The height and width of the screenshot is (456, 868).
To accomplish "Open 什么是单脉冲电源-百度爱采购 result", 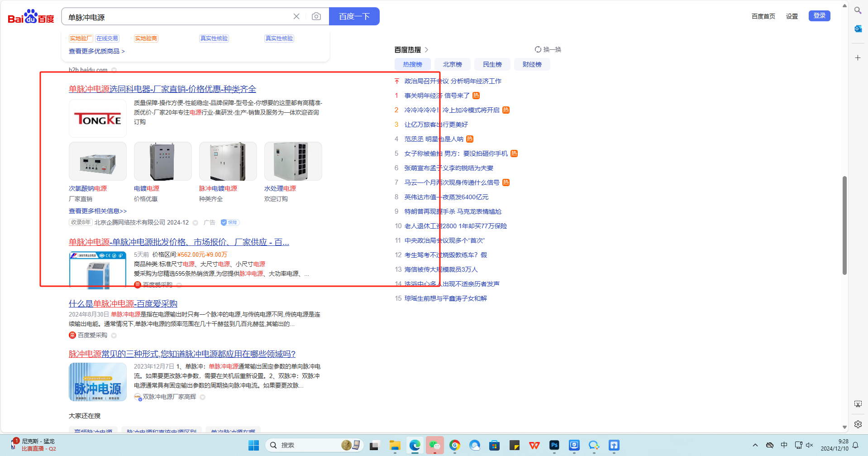I will pos(123,304).
